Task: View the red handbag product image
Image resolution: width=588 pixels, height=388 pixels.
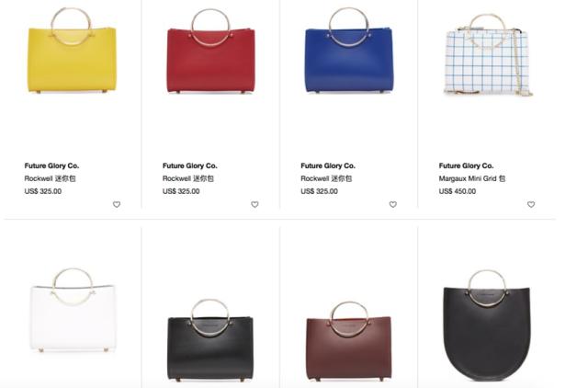Action: (210, 51)
